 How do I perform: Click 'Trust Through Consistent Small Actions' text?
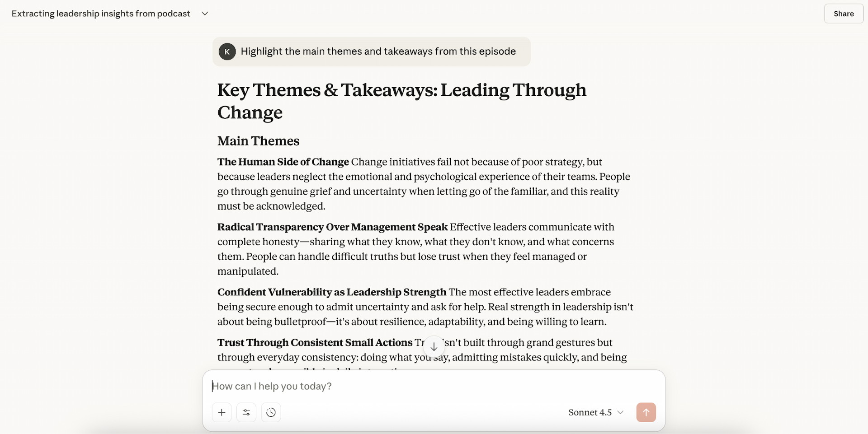[x=315, y=342]
